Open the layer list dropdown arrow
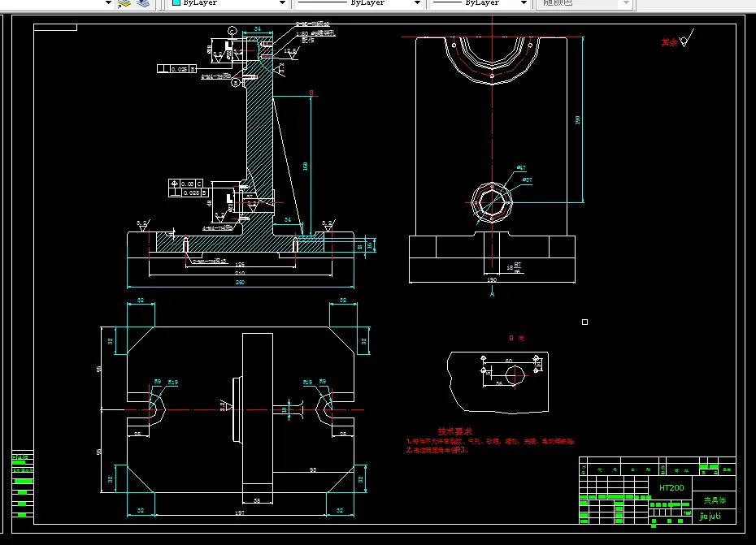This screenshot has width=756, height=545. coord(108,3)
